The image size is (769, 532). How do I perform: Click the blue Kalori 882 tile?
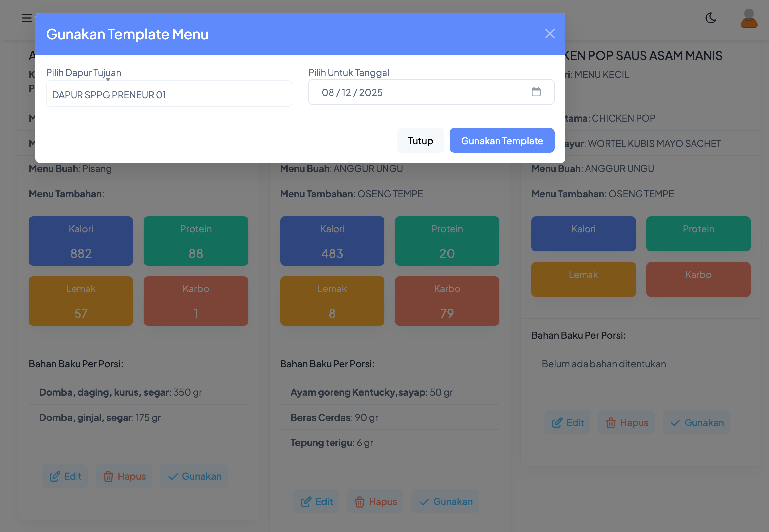coord(81,241)
